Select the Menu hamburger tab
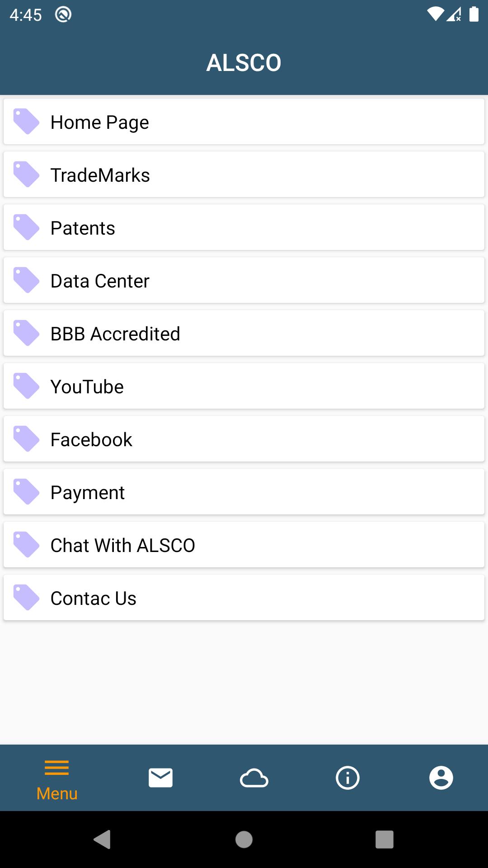 pyautogui.click(x=57, y=780)
